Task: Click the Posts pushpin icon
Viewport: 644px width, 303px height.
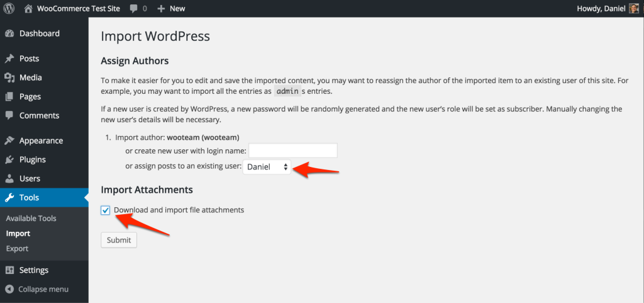Action: coord(9,59)
